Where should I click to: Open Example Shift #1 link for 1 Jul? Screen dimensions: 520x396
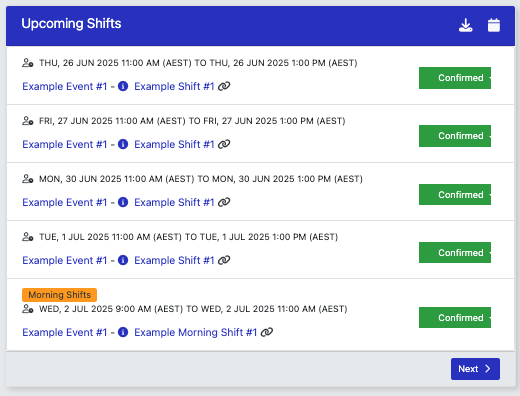(x=174, y=260)
